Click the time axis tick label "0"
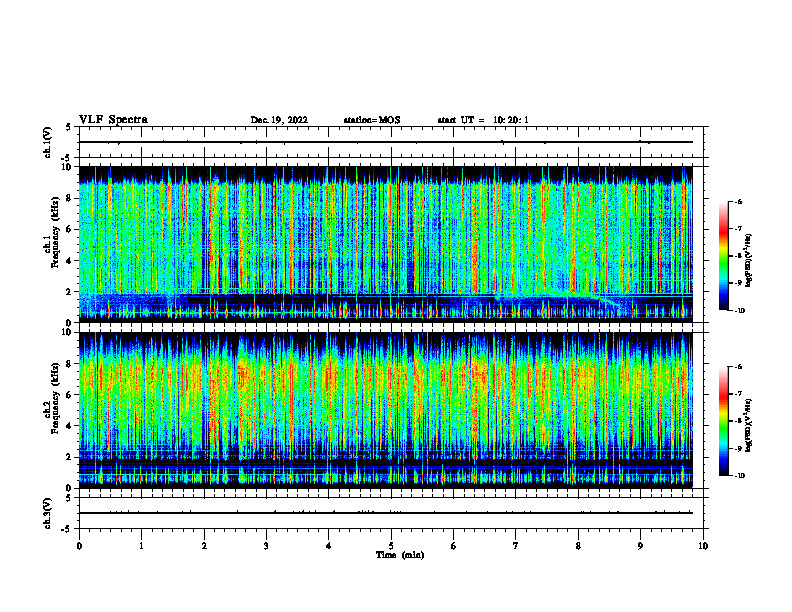 click(x=79, y=546)
